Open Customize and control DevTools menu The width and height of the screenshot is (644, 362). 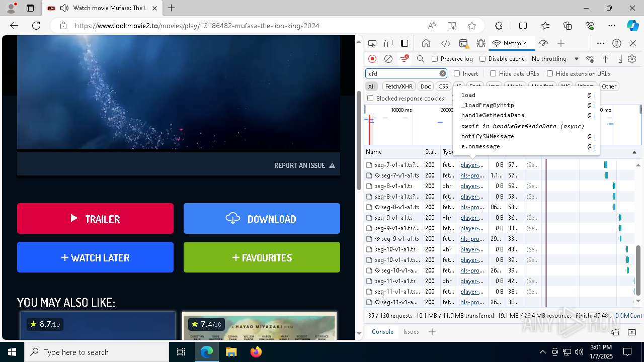pos(601,43)
